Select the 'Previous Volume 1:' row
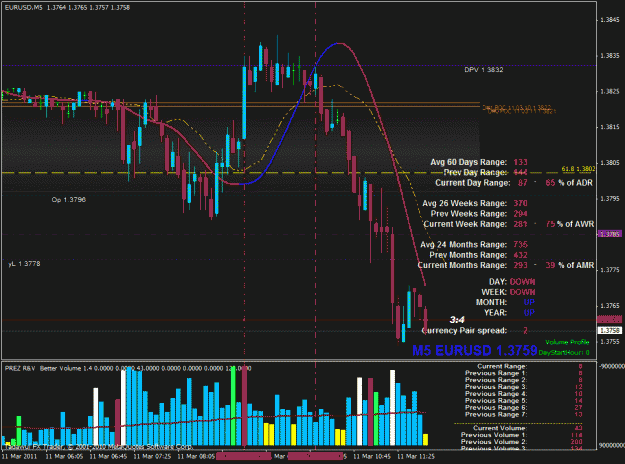 coord(522,435)
